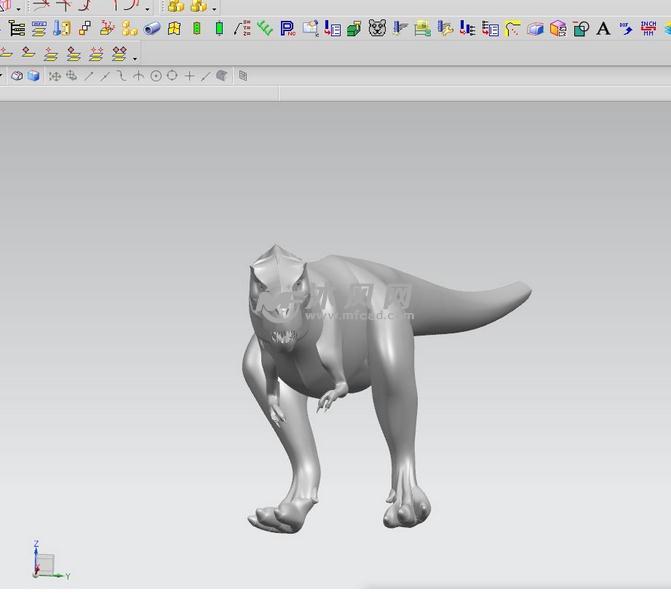Screen dimensions: 671x607
Task: Expand dropdown arrow after the layer icons row
Action: [x=135, y=58]
